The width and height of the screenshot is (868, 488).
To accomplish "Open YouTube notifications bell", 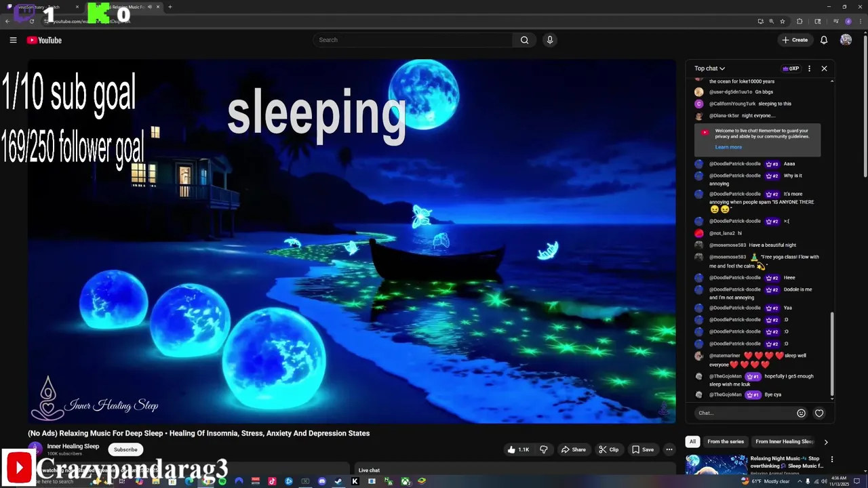I will tap(824, 40).
